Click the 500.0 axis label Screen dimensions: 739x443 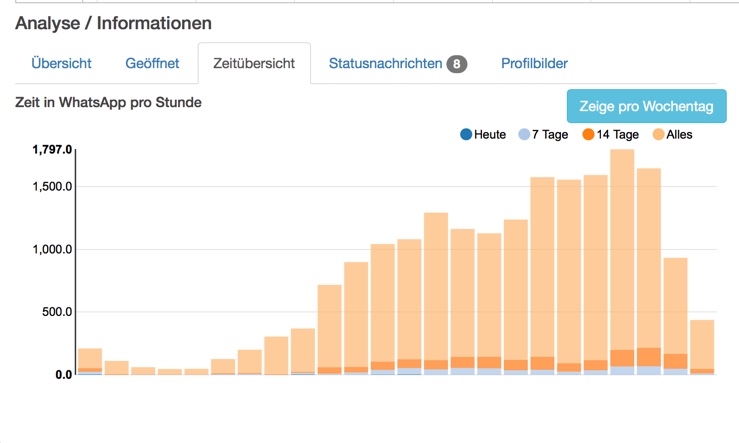(x=57, y=312)
